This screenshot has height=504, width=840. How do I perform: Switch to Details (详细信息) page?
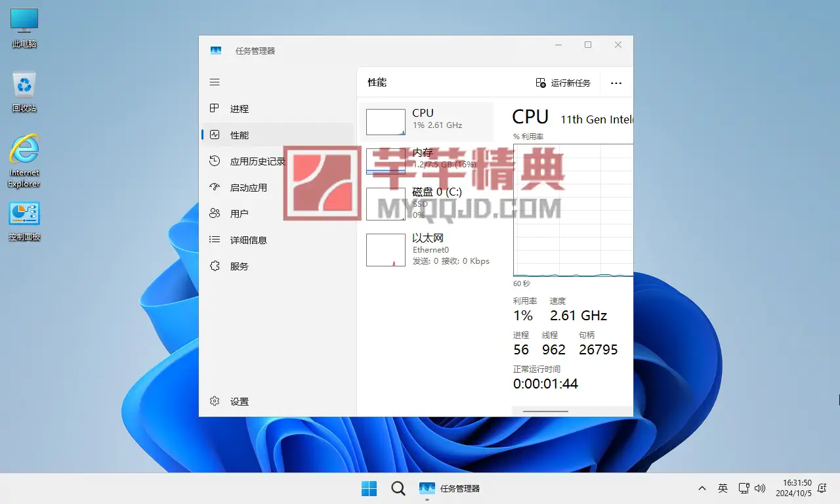248,240
